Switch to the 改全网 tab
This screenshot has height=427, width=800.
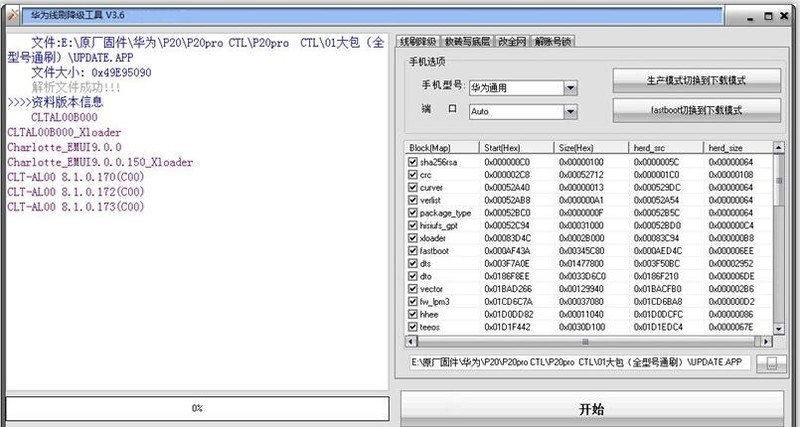512,42
